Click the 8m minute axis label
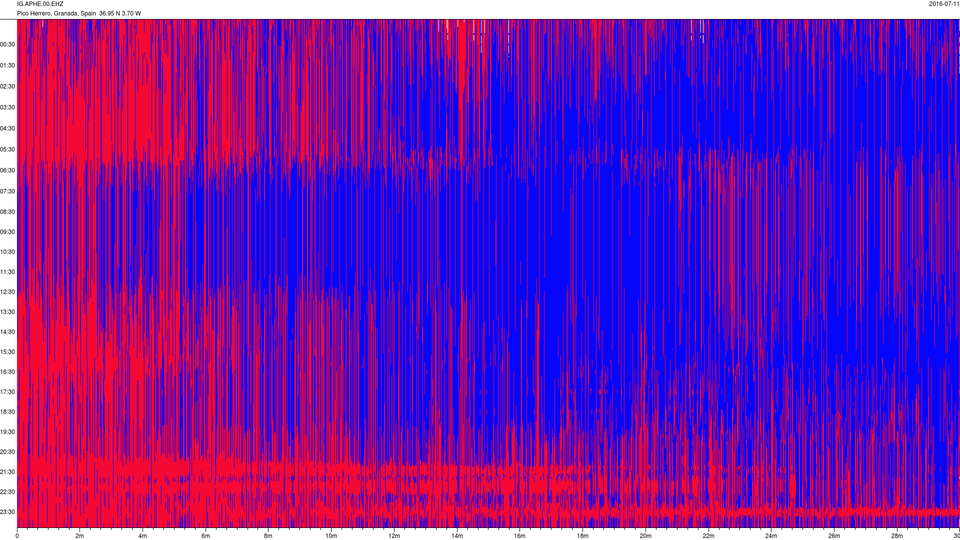The width and height of the screenshot is (960, 540). [268, 536]
